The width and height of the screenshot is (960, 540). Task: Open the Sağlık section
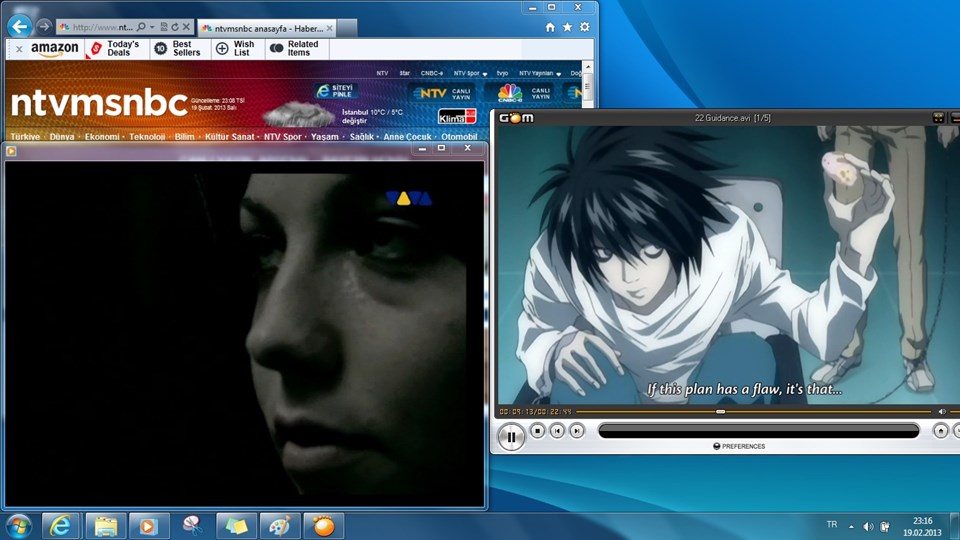(361, 137)
